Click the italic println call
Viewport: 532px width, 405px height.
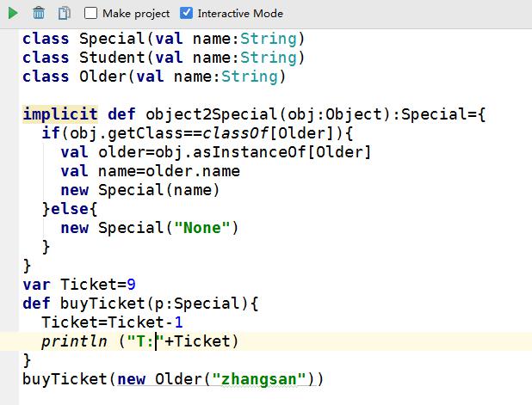click(x=74, y=341)
